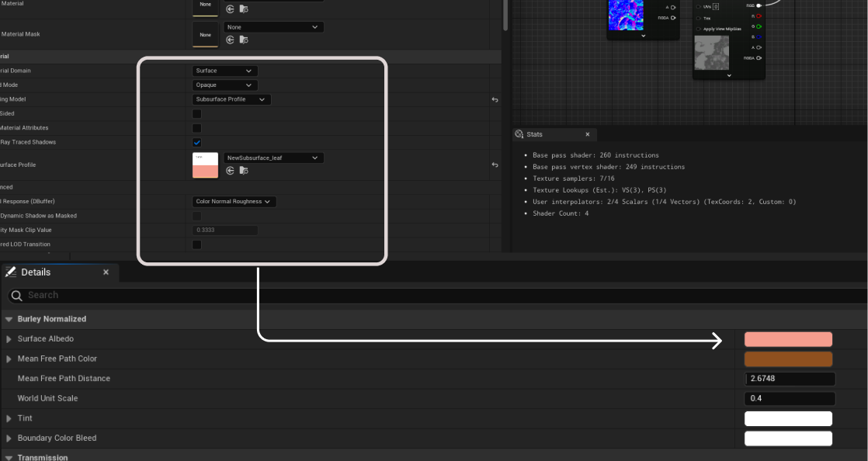
Task: Disable Cast Ray Traced Shadows checkbox
Action: pos(197,142)
